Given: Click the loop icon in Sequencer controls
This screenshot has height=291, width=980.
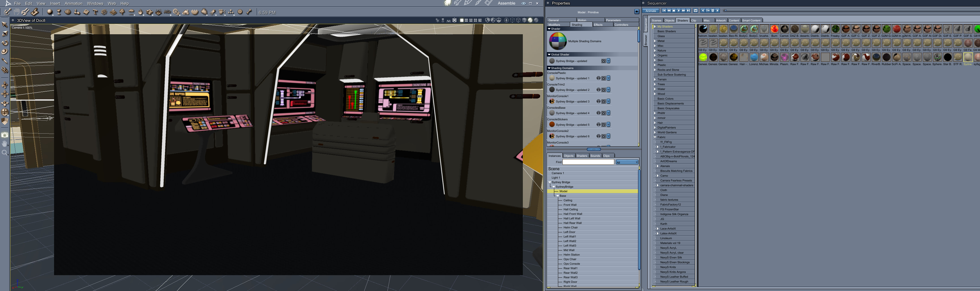Looking at the screenshot, I should click(696, 11).
